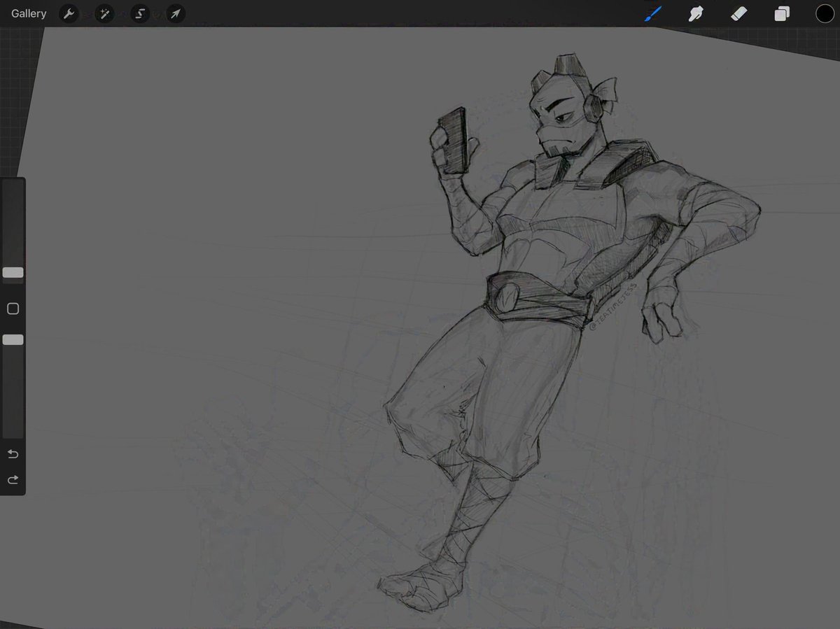The image size is (840, 629).
Task: Select the Eraser tool
Action: pyautogui.click(x=739, y=13)
